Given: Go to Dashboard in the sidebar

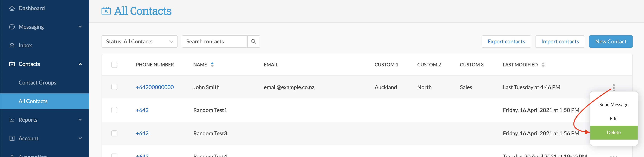Looking at the screenshot, I should click(x=32, y=8).
